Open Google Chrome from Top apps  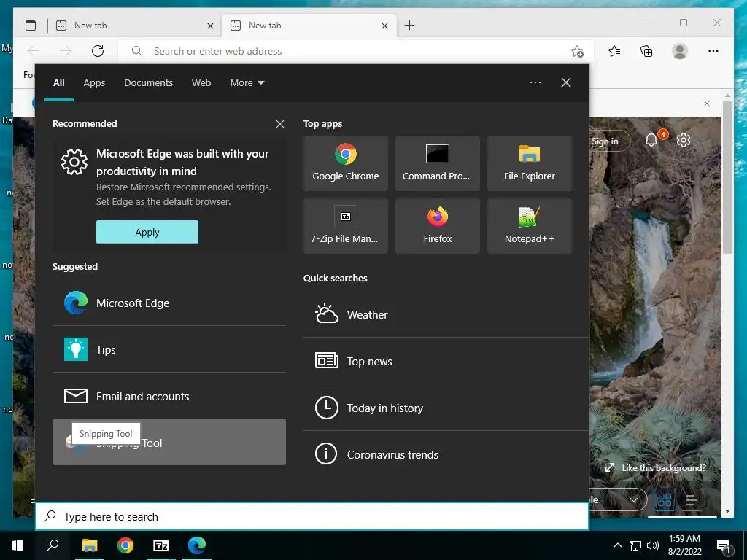pos(345,163)
